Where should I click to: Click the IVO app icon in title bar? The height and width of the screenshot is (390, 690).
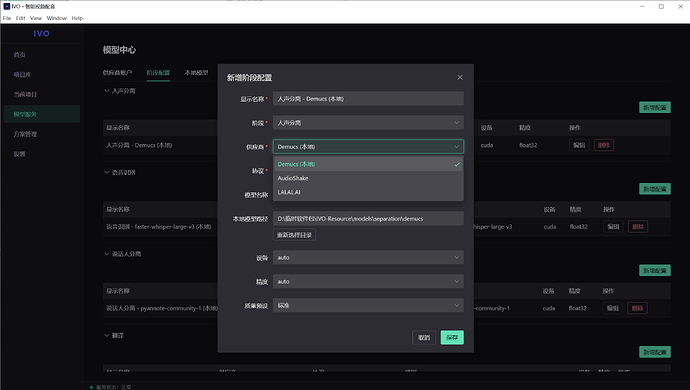(x=7, y=7)
